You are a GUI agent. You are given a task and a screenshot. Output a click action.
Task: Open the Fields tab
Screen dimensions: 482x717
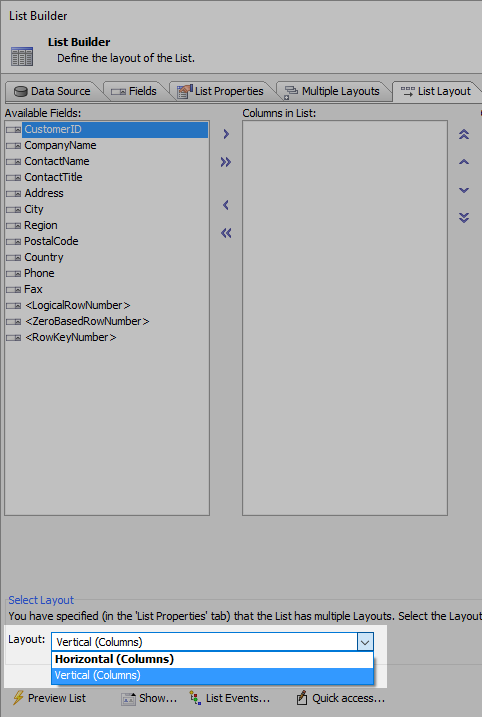click(x=134, y=91)
